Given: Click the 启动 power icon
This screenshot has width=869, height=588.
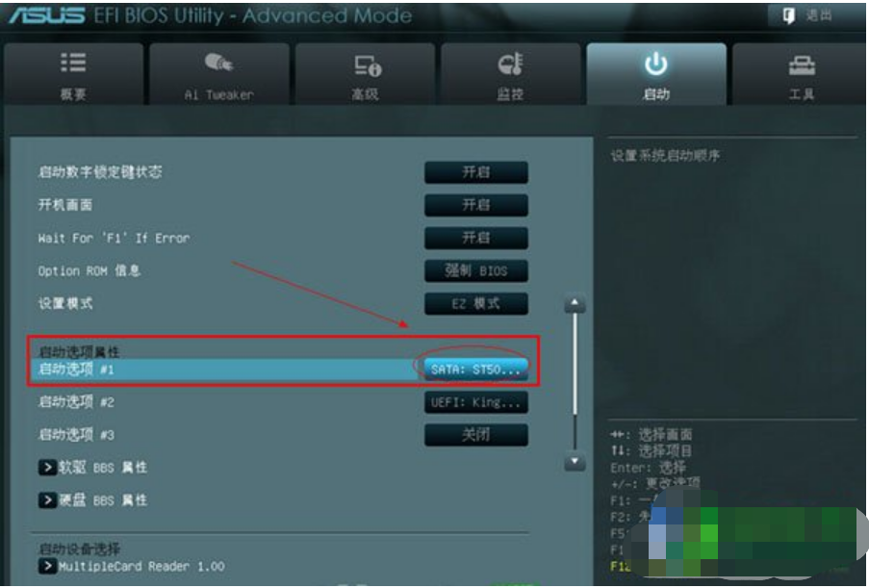Looking at the screenshot, I should point(655,64).
